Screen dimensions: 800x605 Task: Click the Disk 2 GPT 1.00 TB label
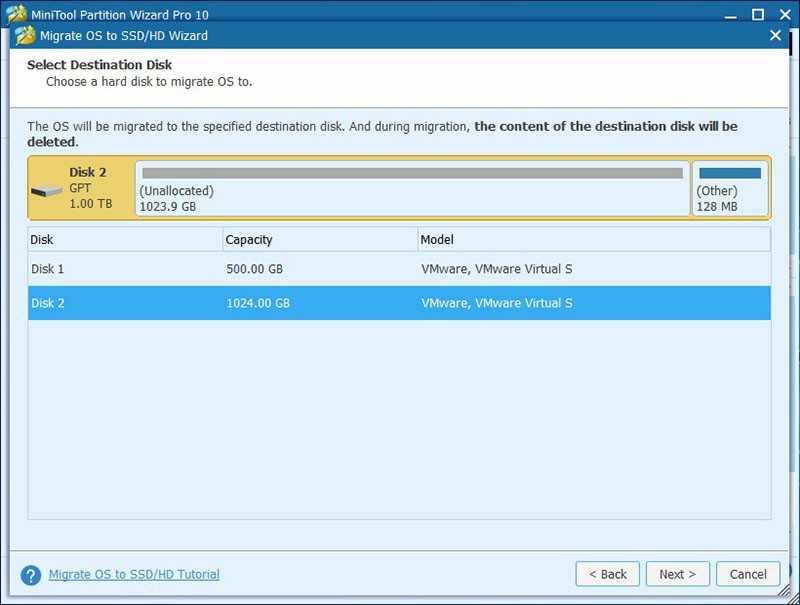(x=90, y=188)
